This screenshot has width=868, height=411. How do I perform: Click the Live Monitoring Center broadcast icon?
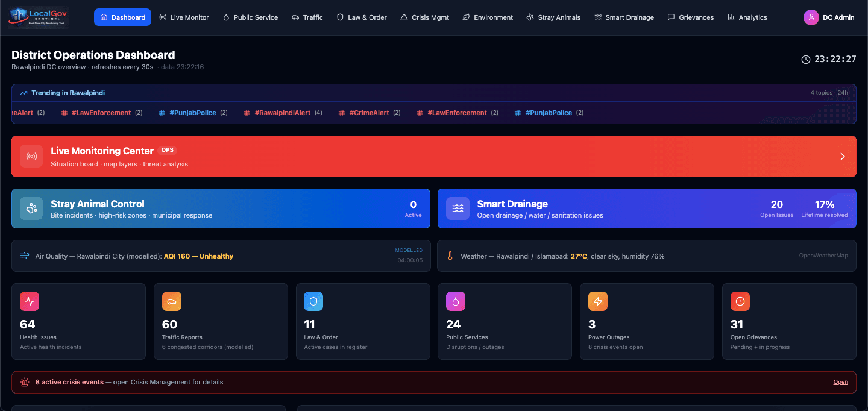31,156
